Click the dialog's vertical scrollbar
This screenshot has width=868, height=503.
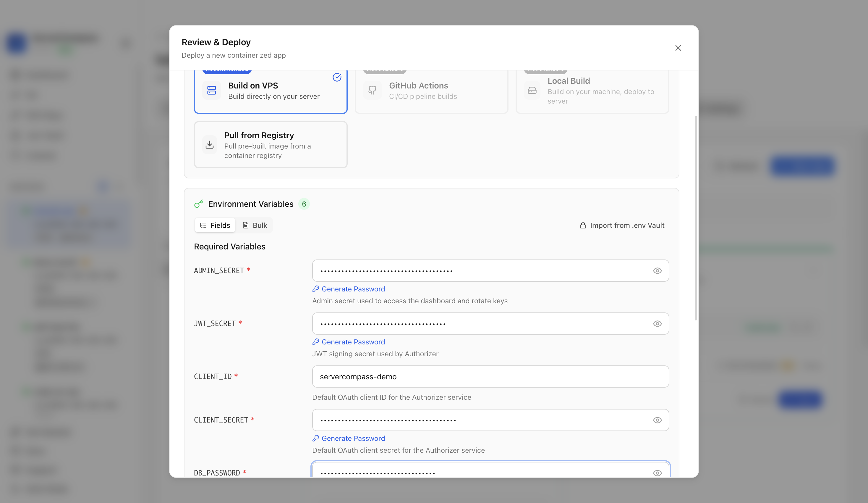pyautogui.click(x=696, y=218)
